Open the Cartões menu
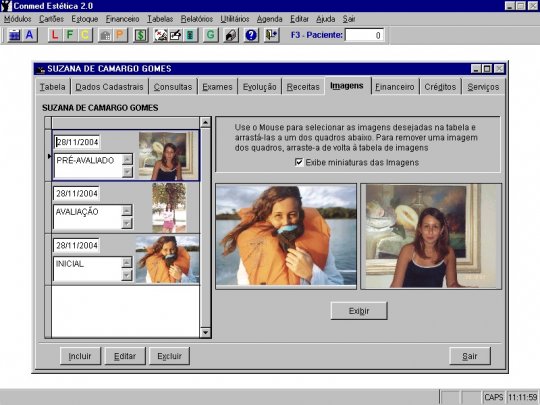Image resolution: width=540 pixels, height=405 pixels. click(x=51, y=19)
